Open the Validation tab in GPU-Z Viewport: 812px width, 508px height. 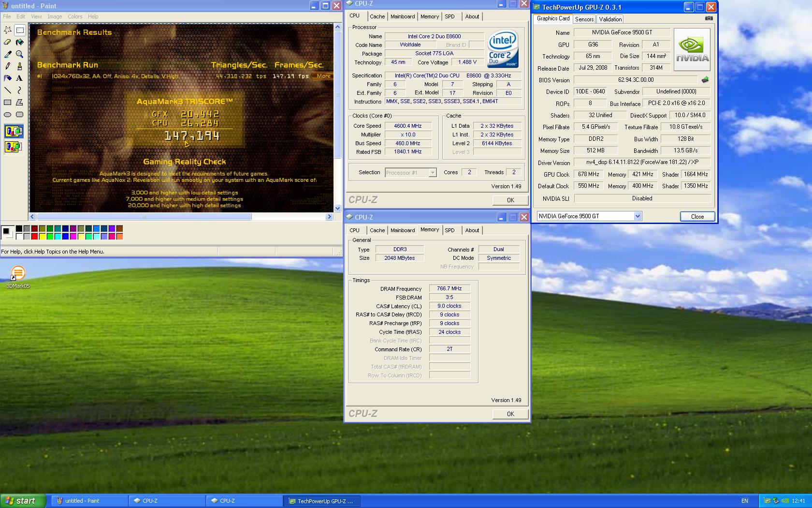coord(610,19)
